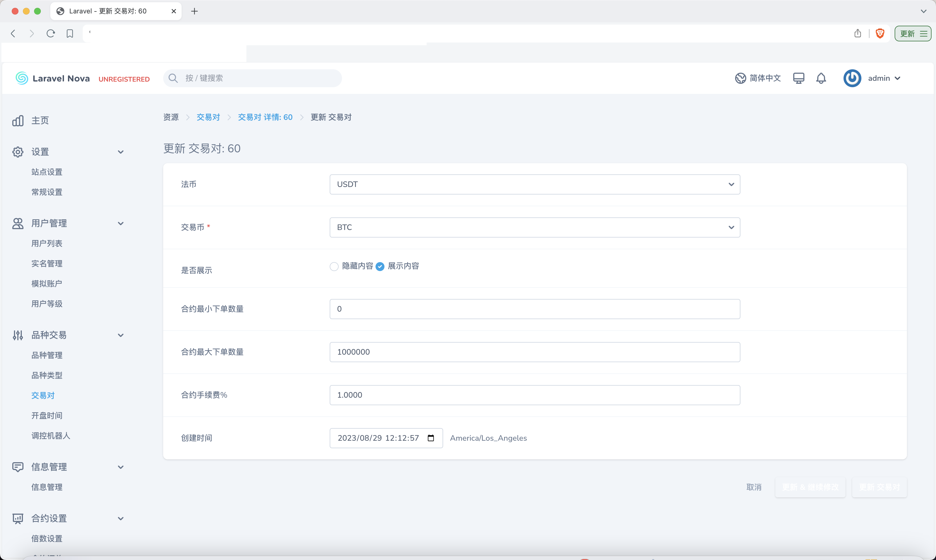This screenshot has width=936, height=560.
Task: Open the language globe icon
Action: click(x=740, y=78)
